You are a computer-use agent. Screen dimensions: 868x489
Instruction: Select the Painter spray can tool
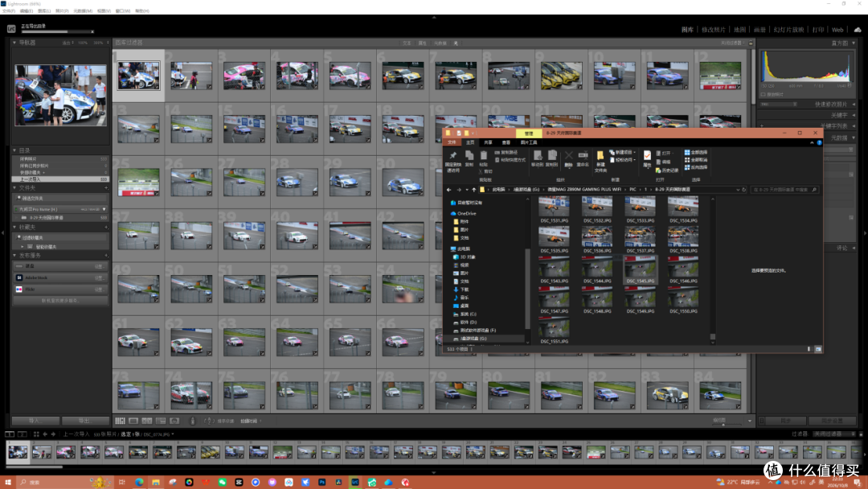tap(193, 421)
